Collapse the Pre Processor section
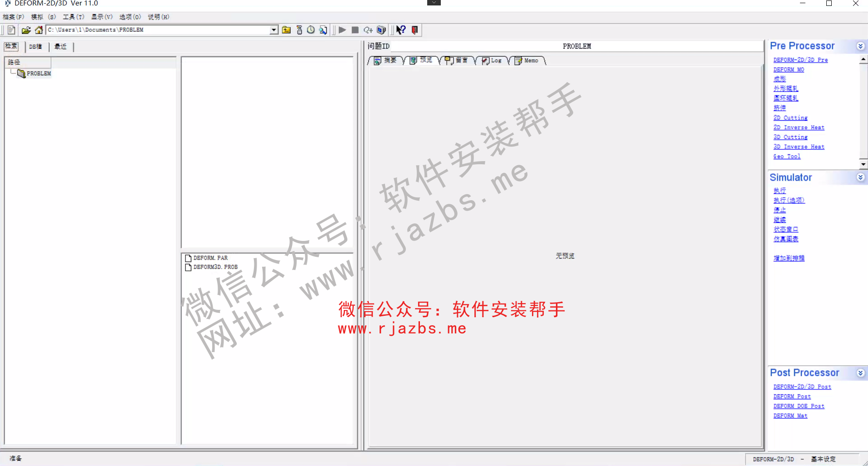Screen dimensions: 868x466 tap(860, 46)
